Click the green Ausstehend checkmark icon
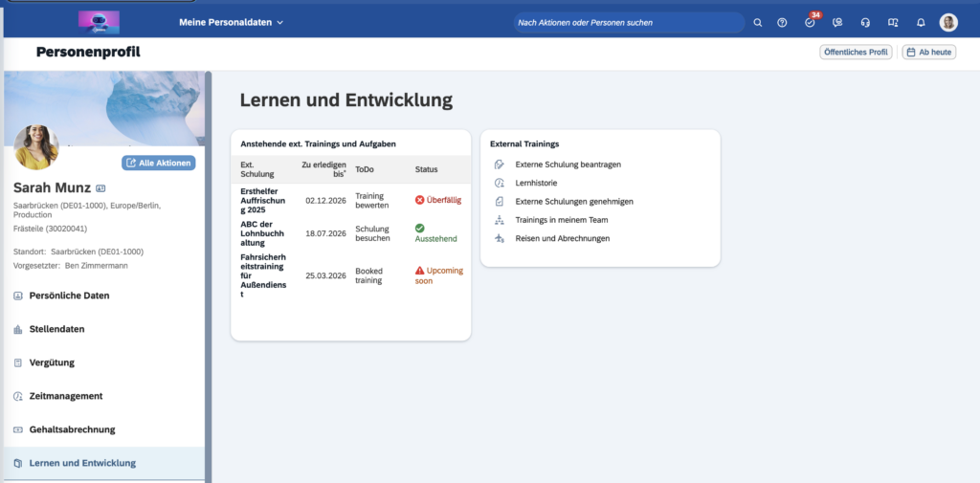 point(419,228)
